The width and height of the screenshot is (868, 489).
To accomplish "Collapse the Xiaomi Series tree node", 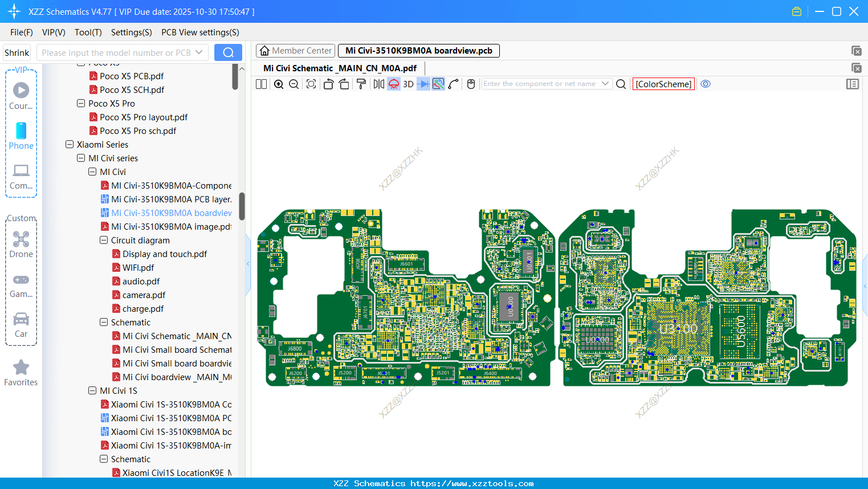I will [70, 144].
